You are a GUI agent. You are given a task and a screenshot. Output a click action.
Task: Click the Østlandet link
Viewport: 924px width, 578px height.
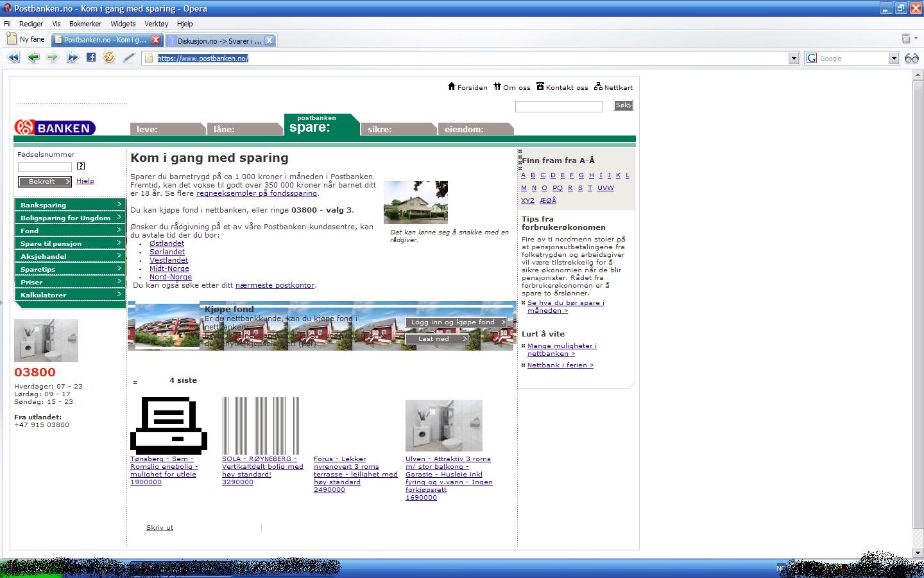click(x=167, y=243)
